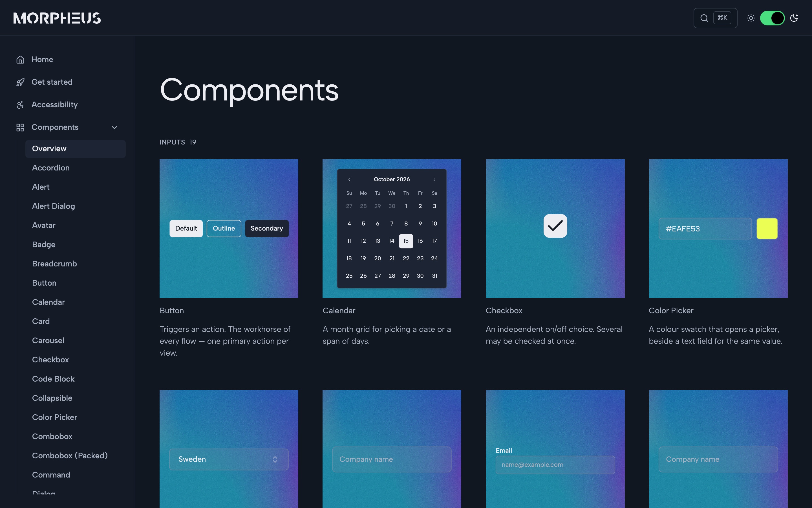Screen dimensions: 812x508
Task: Click the sun light-mode icon
Action: coord(751,18)
